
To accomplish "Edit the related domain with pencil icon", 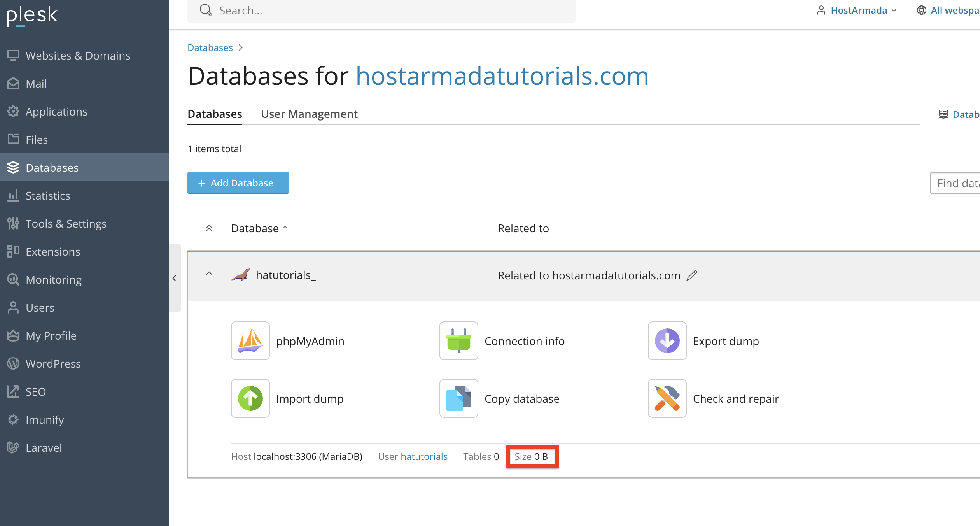I will tap(692, 276).
